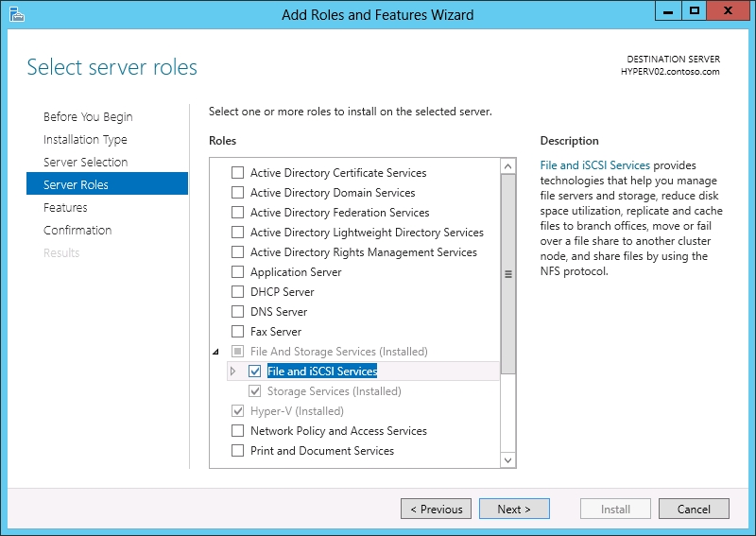Open File and iSCSI Services description link
This screenshot has height=536, width=756.
[595, 165]
